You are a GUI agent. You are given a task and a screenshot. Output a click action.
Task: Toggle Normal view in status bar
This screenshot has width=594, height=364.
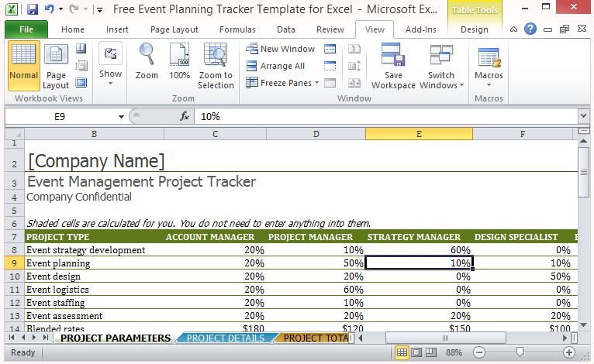pos(402,352)
